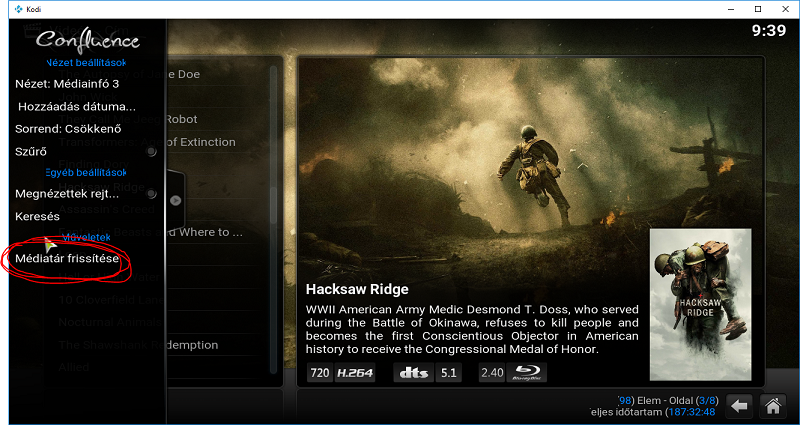Click the dts audio flag icon
Viewport: 800px width, 425px height.
(x=413, y=373)
